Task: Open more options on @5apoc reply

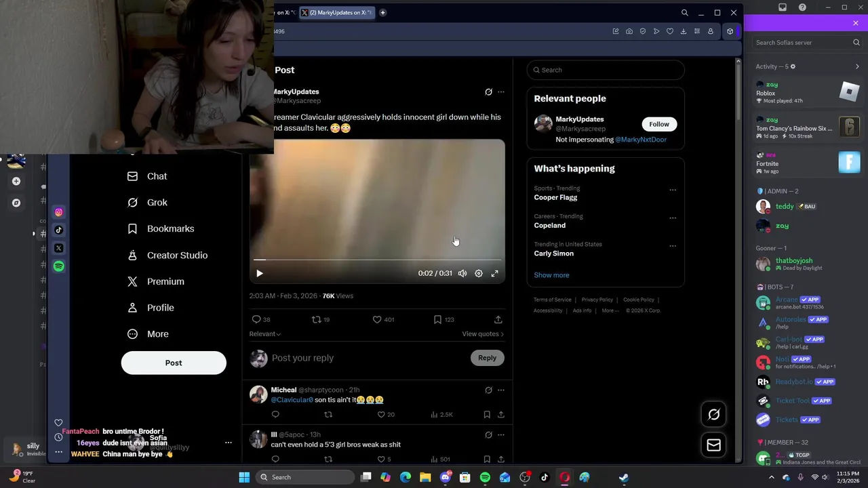Action: click(x=501, y=434)
